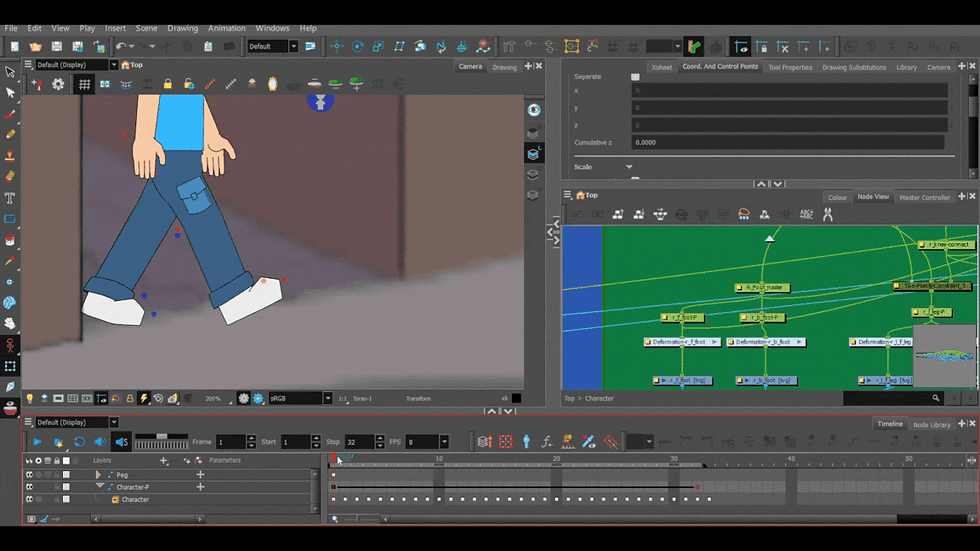Click the Save icon in top toolbar

pos(56,46)
